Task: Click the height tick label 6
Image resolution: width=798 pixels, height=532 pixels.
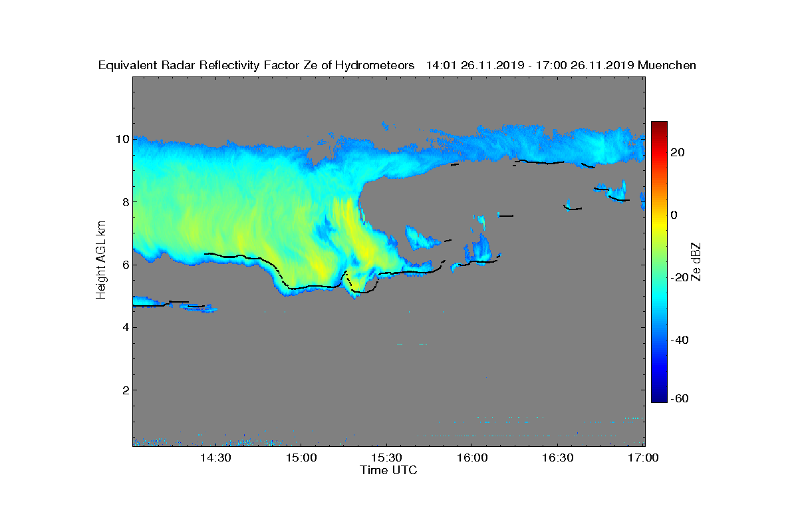Action: click(125, 264)
